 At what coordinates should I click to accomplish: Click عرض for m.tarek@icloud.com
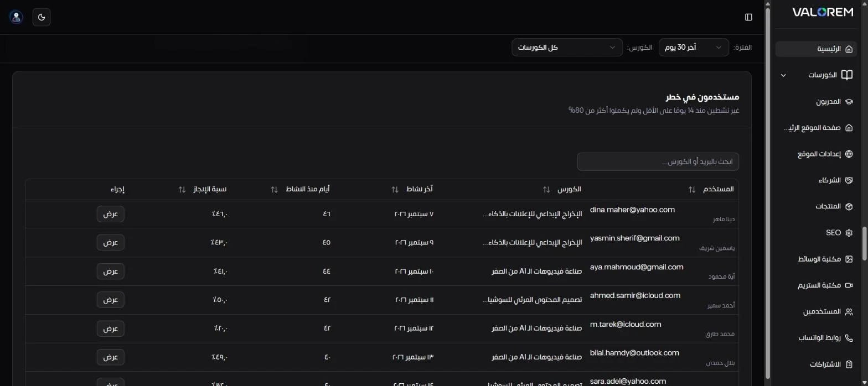111,328
